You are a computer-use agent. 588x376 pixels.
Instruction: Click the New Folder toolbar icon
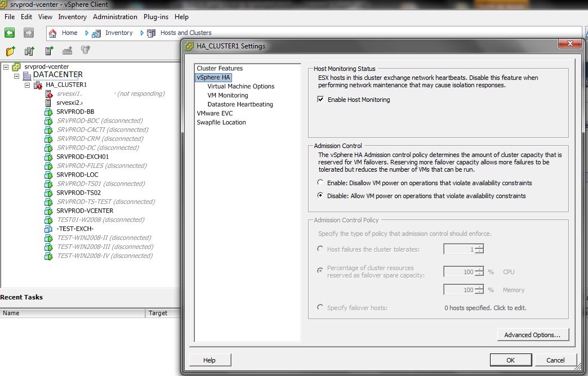coord(11,51)
